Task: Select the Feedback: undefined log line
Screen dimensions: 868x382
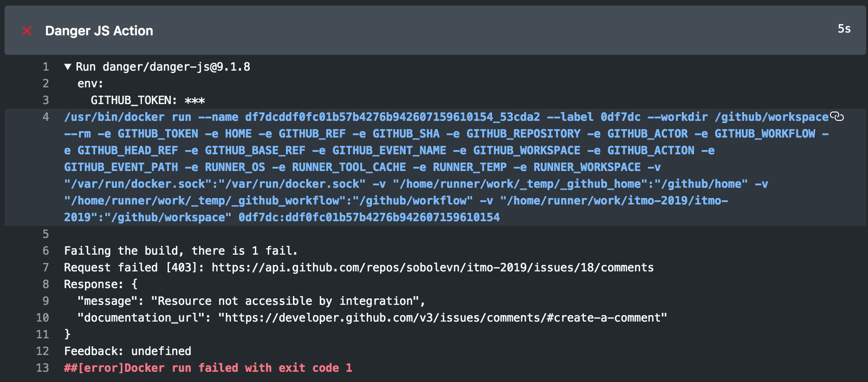Action: point(127,351)
